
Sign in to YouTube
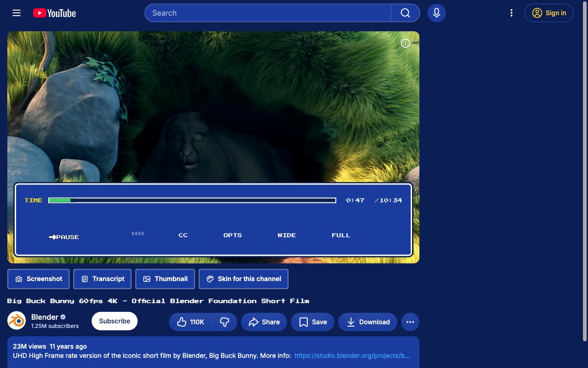point(549,13)
